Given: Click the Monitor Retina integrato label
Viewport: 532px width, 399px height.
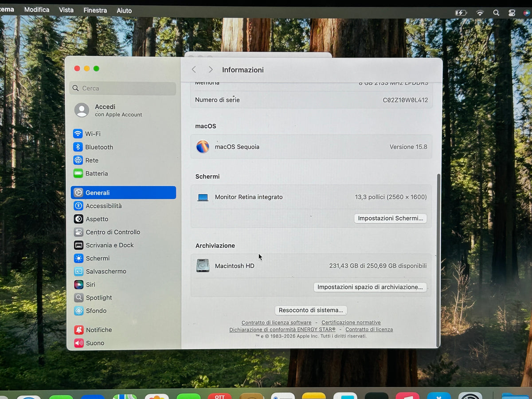Looking at the screenshot, I should tap(249, 197).
